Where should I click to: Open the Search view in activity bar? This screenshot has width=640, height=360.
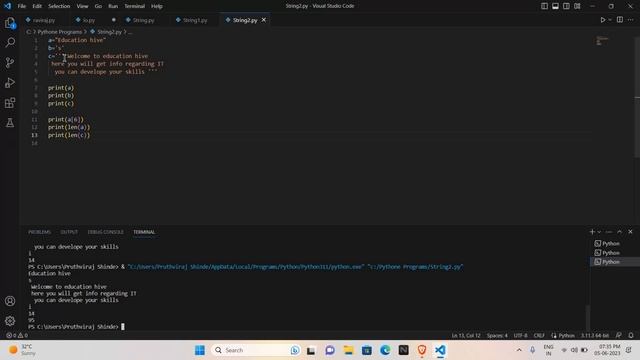pos(10,42)
